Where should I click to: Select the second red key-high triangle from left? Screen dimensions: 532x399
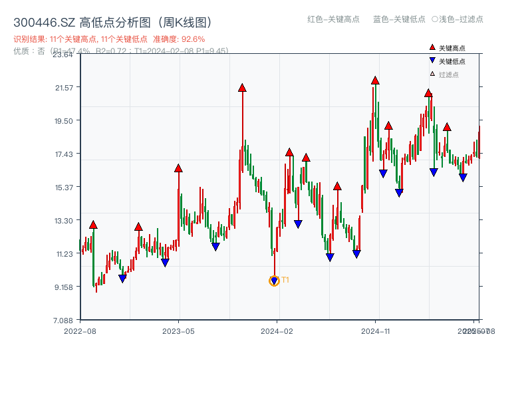138,227
